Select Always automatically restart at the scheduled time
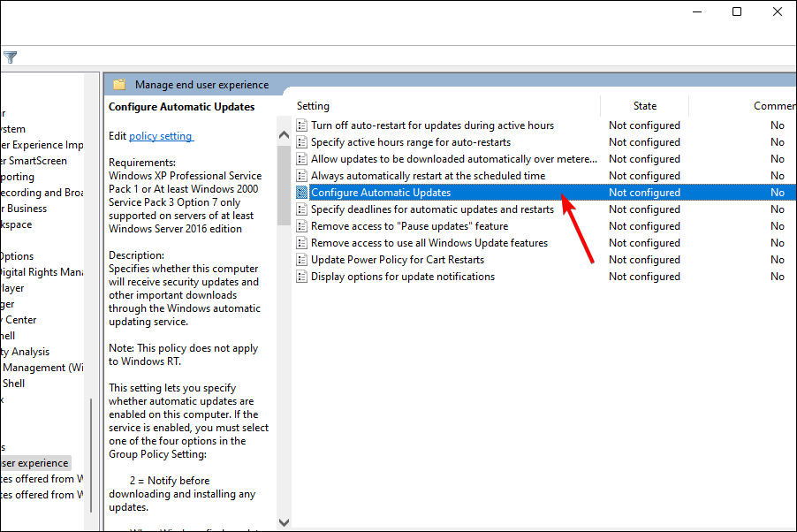The height and width of the screenshot is (532, 797). point(428,176)
